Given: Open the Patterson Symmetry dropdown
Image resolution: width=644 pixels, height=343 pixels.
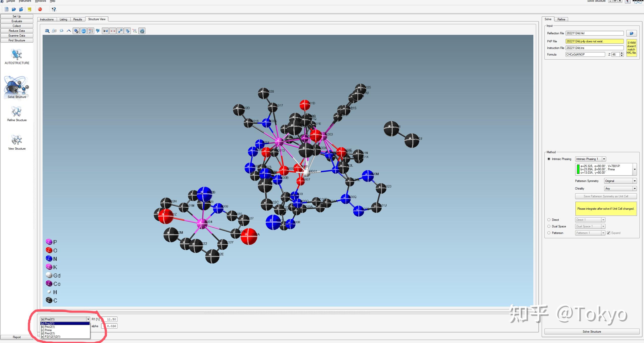Looking at the screenshot, I should coord(620,181).
